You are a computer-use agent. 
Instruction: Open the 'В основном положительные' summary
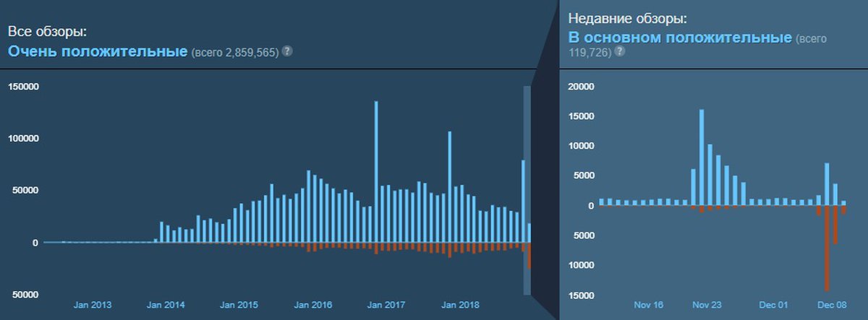pyautogui.click(x=679, y=37)
